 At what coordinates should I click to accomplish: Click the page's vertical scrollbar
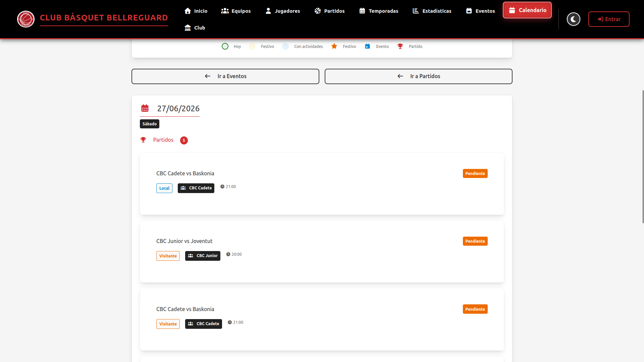[x=643, y=157]
